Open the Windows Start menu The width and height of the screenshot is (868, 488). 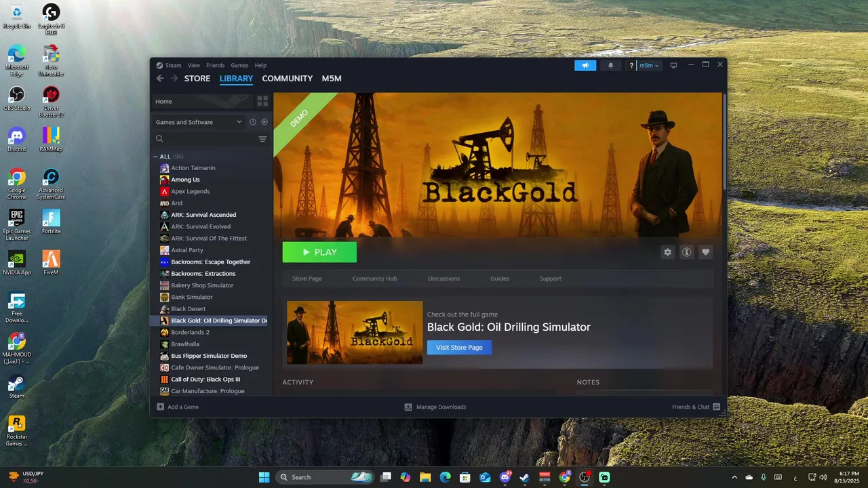click(x=264, y=477)
